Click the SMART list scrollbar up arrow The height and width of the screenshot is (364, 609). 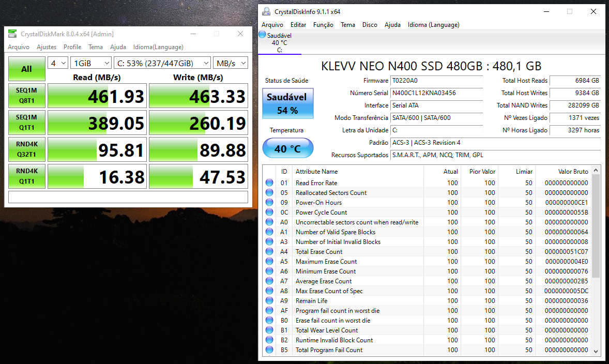click(596, 171)
